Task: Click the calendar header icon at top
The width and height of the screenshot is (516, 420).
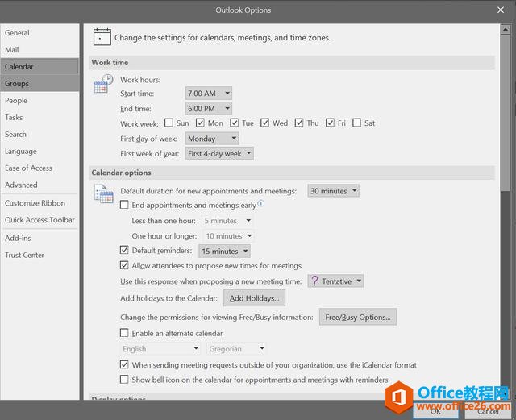Action: coord(102,36)
